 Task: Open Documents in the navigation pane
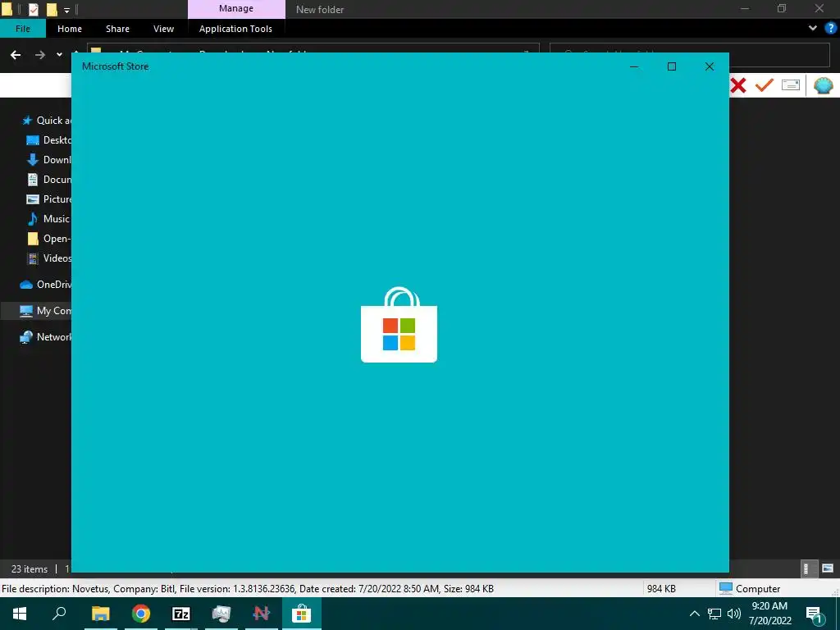click(48, 180)
